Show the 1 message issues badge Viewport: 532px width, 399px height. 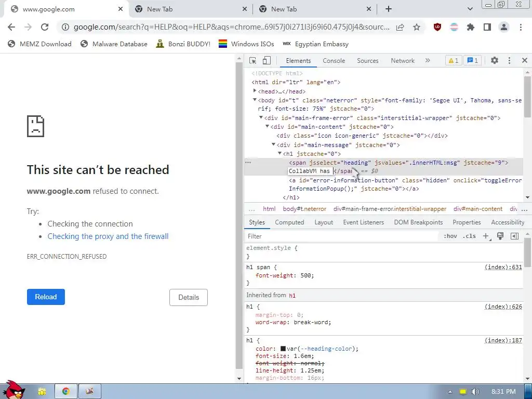[x=472, y=60]
